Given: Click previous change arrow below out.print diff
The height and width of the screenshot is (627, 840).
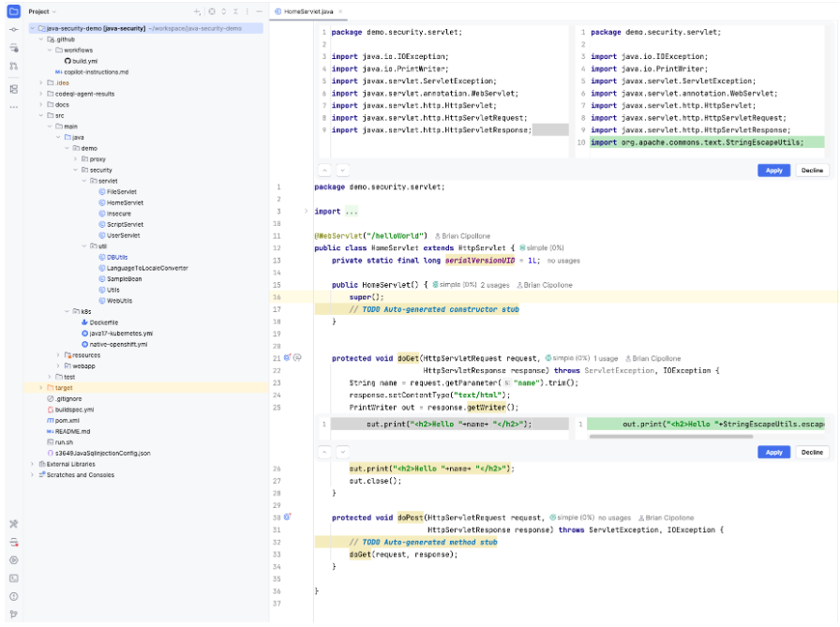Looking at the screenshot, I should [324, 452].
